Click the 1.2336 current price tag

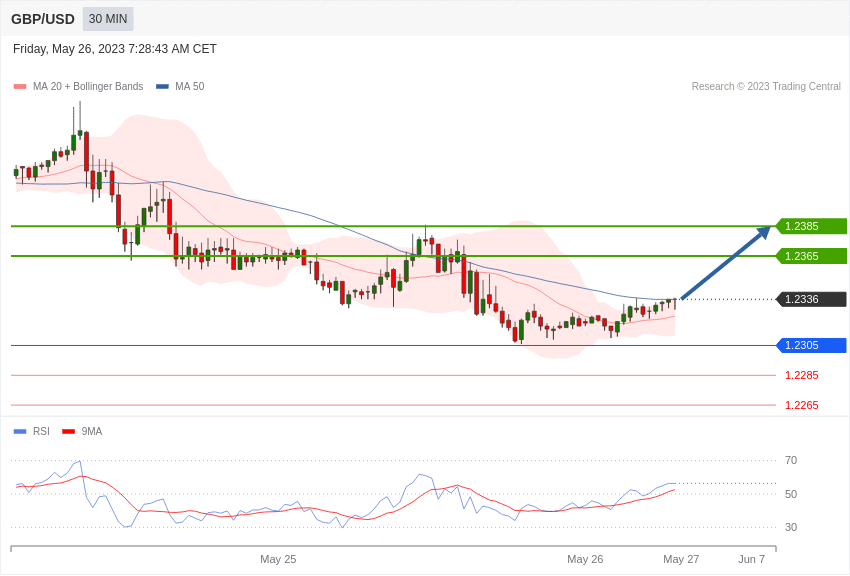pos(811,299)
